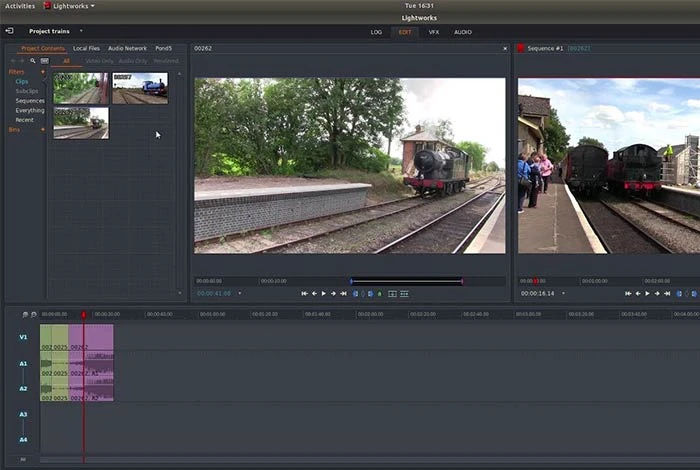Jump to the start in the source viewer

[304, 293]
